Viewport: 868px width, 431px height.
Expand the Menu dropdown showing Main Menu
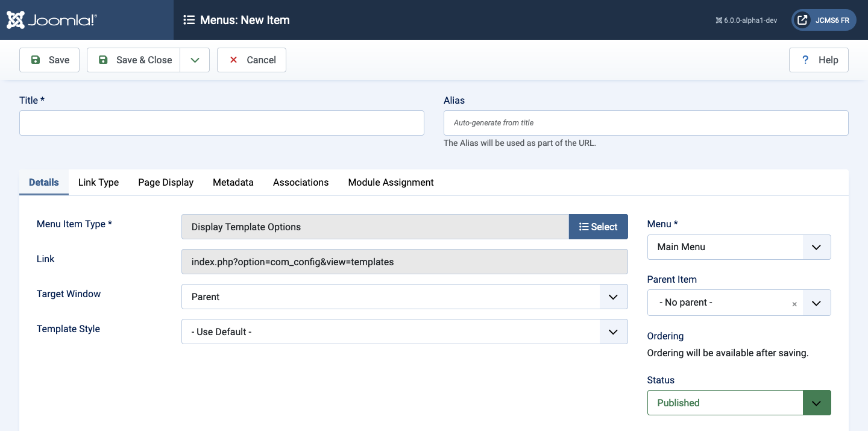[738, 247]
